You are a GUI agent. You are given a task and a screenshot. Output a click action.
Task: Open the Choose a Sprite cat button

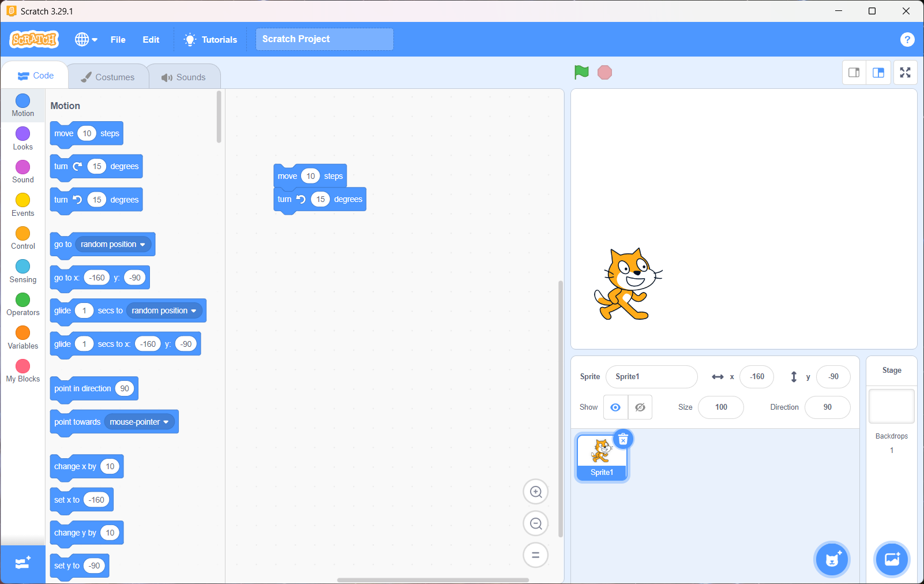[x=832, y=559]
